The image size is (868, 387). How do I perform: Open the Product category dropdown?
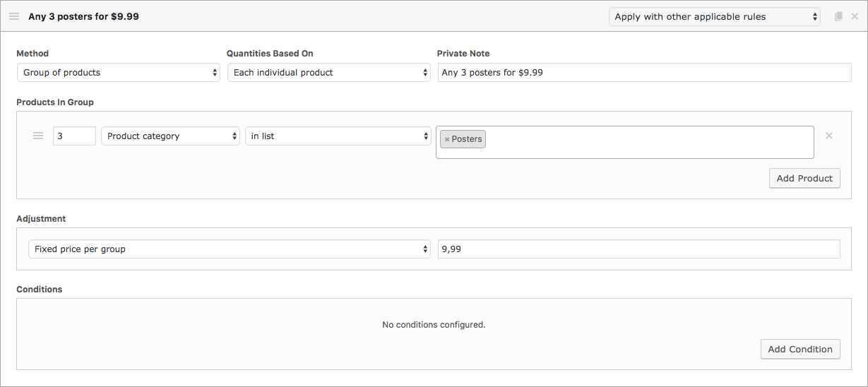pyautogui.click(x=170, y=136)
